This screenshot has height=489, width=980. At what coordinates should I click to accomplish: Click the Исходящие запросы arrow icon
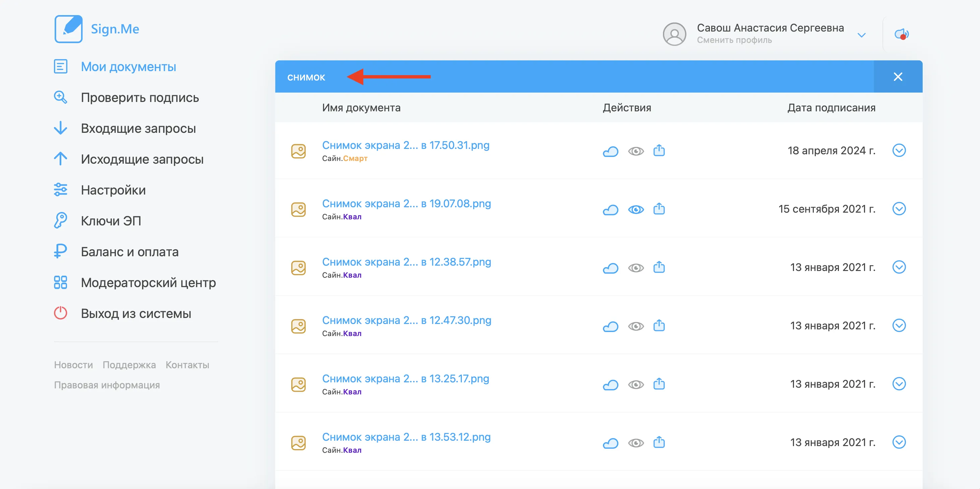pos(60,159)
